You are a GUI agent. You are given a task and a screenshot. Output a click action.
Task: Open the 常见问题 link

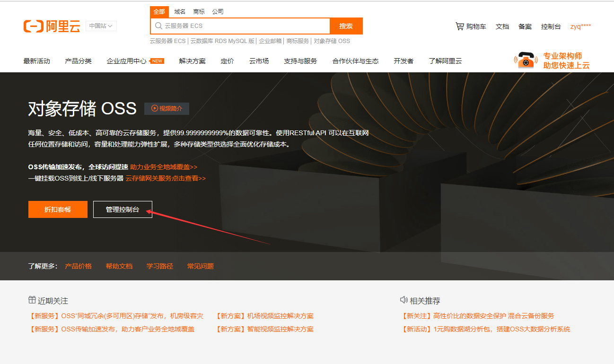coord(201,266)
